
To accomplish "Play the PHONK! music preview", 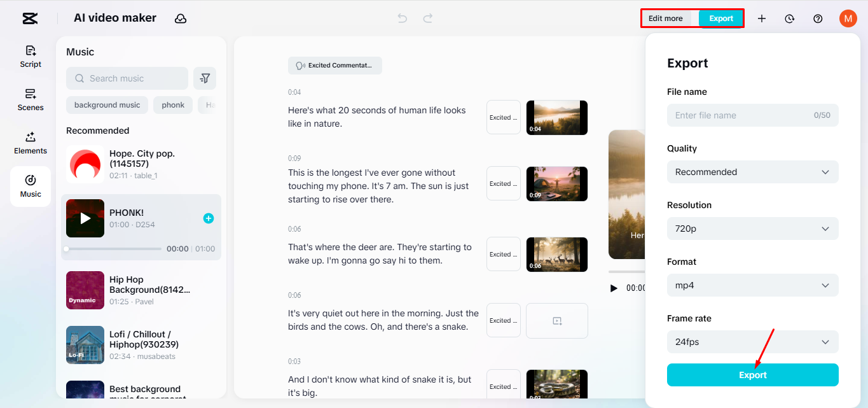I will [85, 218].
